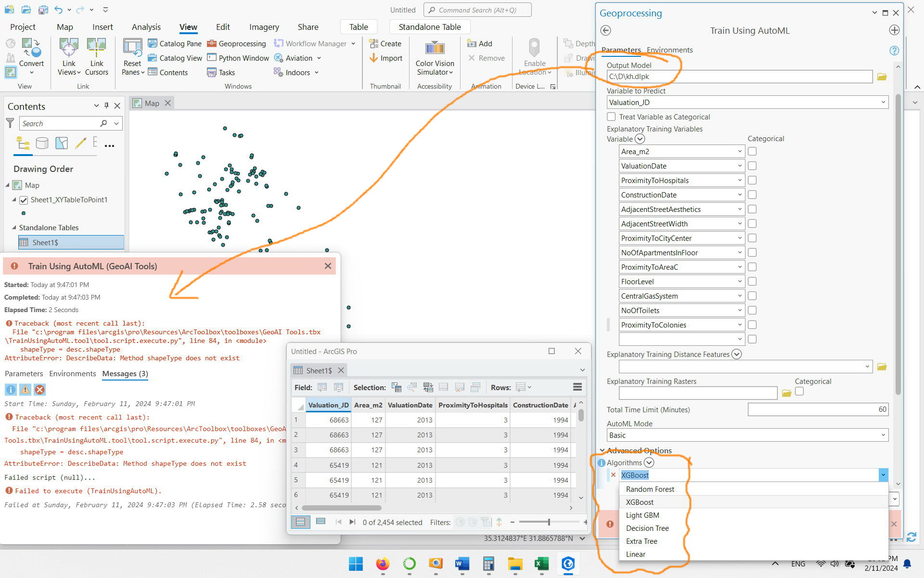Image resolution: width=924 pixels, height=578 pixels.
Task: Open the Indoors button
Action: coord(296,72)
